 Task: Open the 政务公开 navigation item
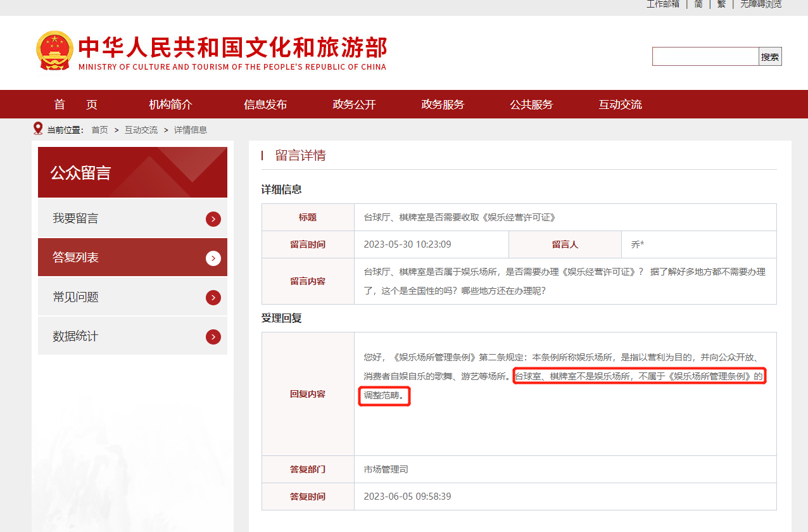(355, 104)
